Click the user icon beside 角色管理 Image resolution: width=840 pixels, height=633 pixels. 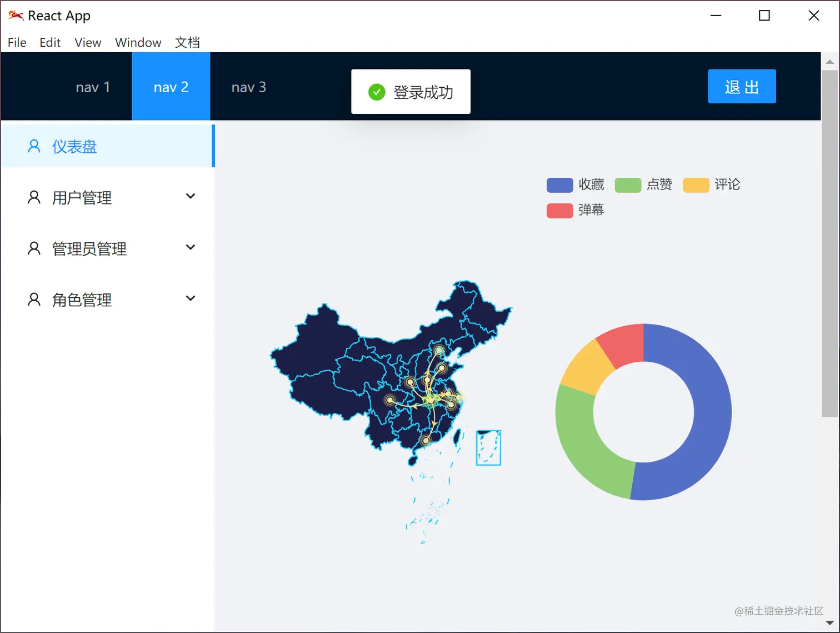[x=34, y=300]
